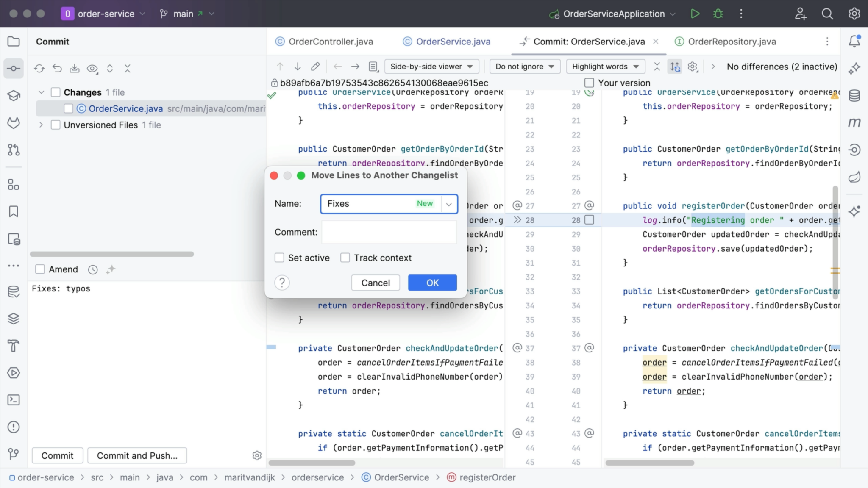Viewport: 868px width, 488px height.
Task: Refresh file status in the Commit panel
Action: tap(39, 68)
